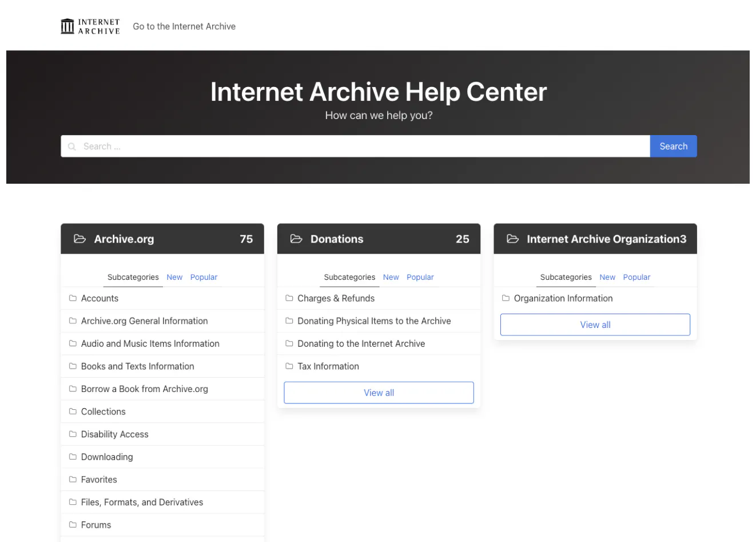Select Subcategories tab under Internet Archive Organization

coord(566,277)
